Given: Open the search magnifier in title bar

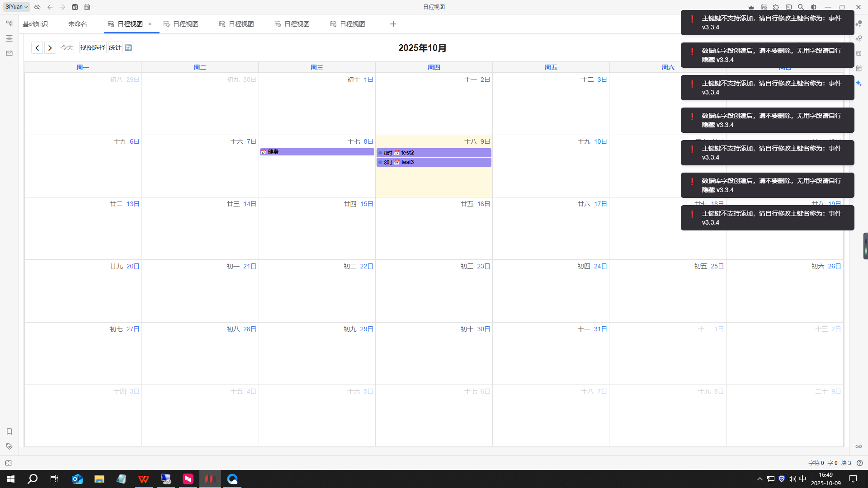Looking at the screenshot, I should coord(801,7).
